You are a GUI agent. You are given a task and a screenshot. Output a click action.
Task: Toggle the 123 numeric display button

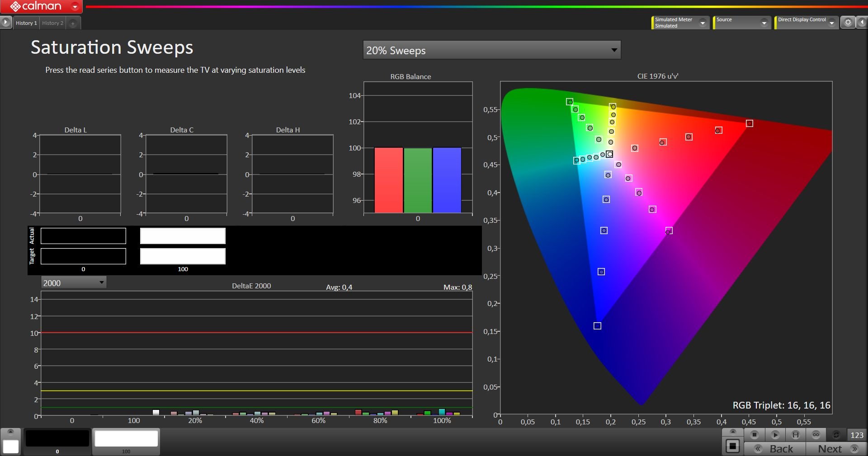(857, 435)
